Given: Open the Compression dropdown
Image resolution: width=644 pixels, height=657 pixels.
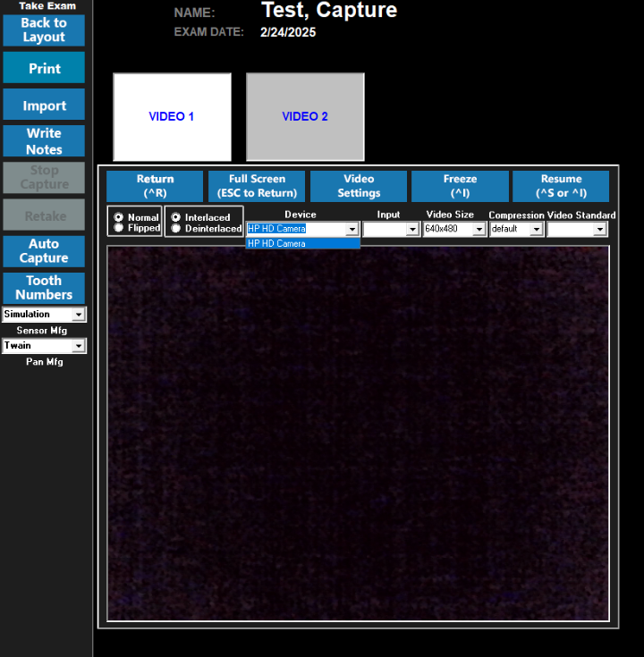Looking at the screenshot, I should 537,230.
